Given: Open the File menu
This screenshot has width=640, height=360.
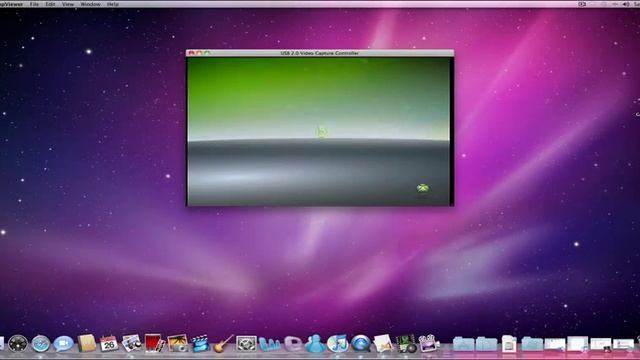Looking at the screenshot, I should tap(34, 4).
